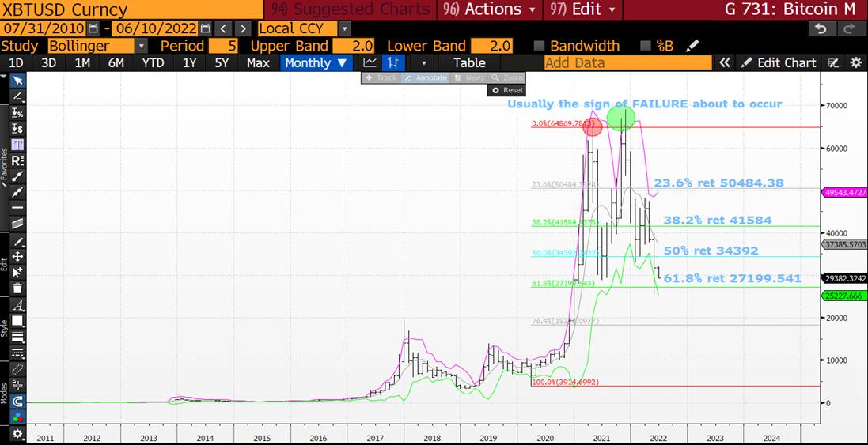Viewport: 868px width, 445px height.
Task: Select the percent change measurement tool
Action: point(17,113)
